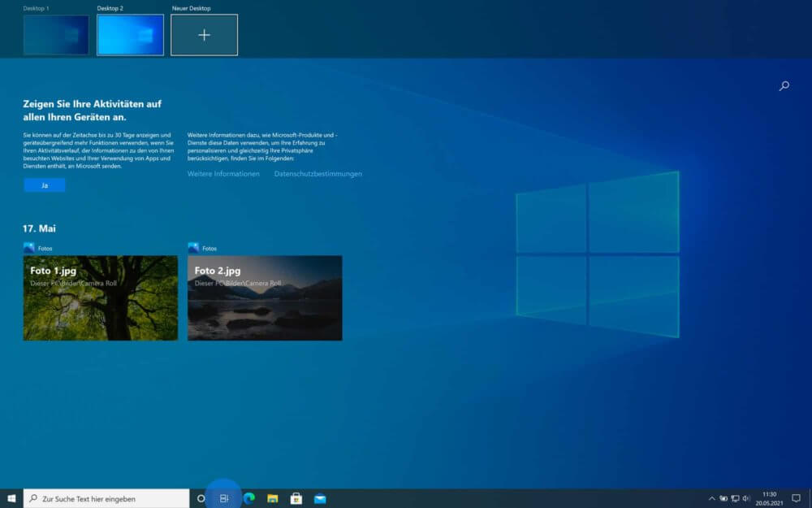The height and width of the screenshot is (508, 812).
Task: Click the 17. Mai date heading
Action: coord(39,228)
